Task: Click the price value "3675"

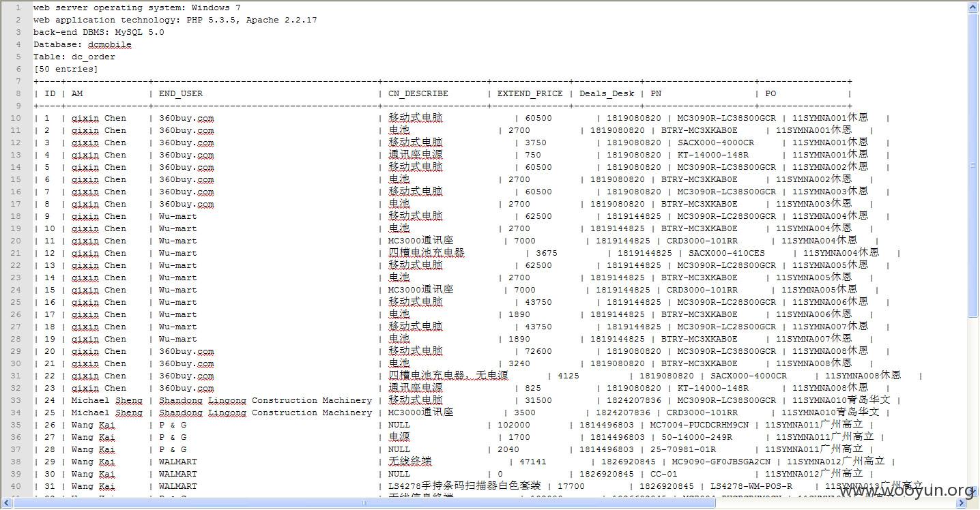Action: (x=547, y=254)
